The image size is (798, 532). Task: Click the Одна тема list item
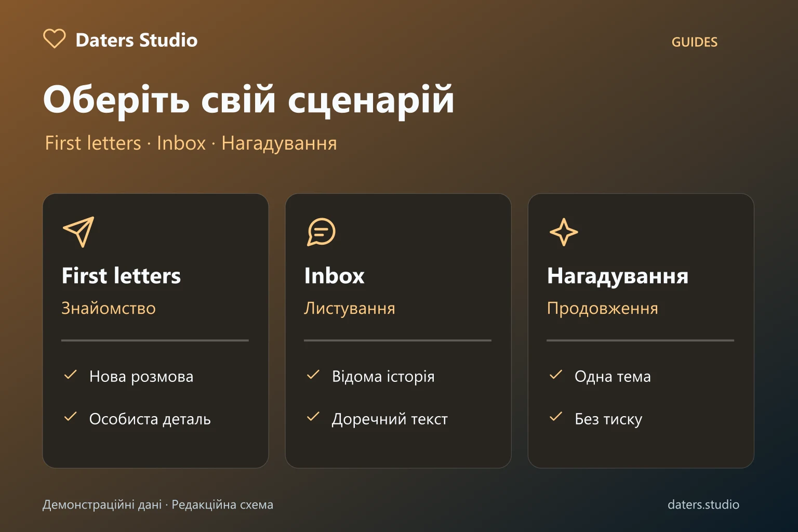point(613,376)
